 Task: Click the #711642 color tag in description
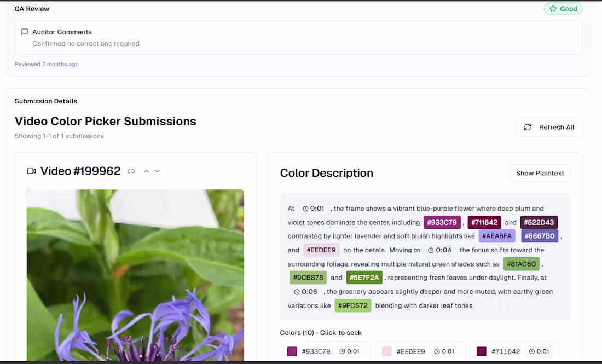(x=484, y=222)
